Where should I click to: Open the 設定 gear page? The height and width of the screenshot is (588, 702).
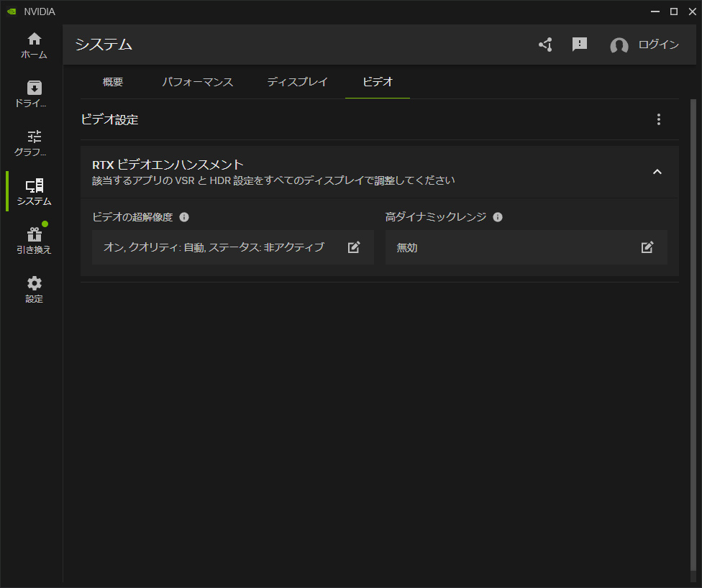point(34,290)
